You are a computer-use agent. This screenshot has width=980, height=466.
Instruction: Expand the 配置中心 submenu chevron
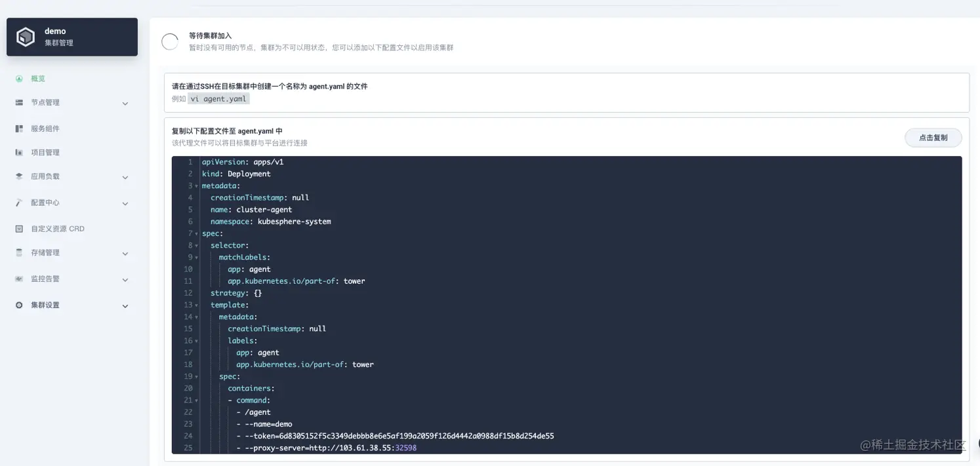(125, 204)
